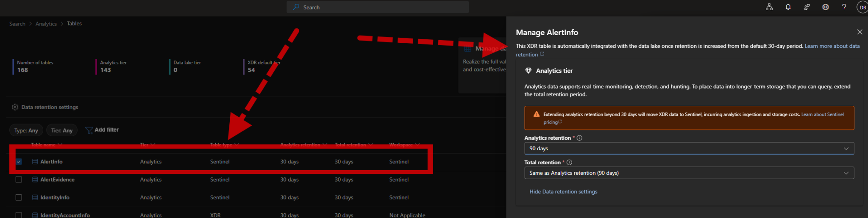Show info tooltip for Analytics retention
This screenshot has height=218, width=868.
coord(579,138)
